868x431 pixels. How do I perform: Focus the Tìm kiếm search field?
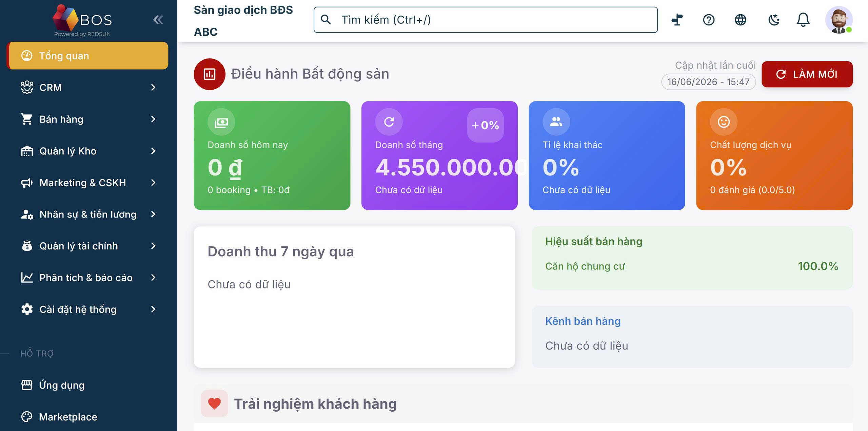point(486,20)
